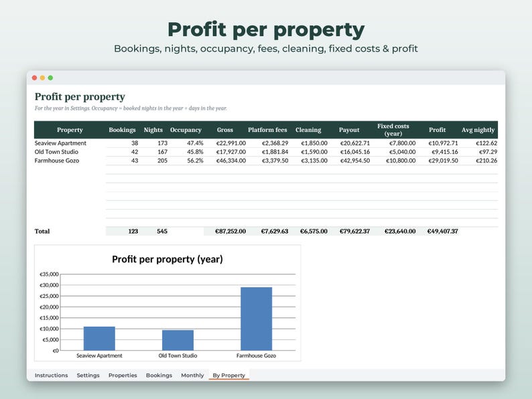This screenshot has height=399, width=532.
Task: Click the occupancy value 56.2%
Action: pos(195,161)
